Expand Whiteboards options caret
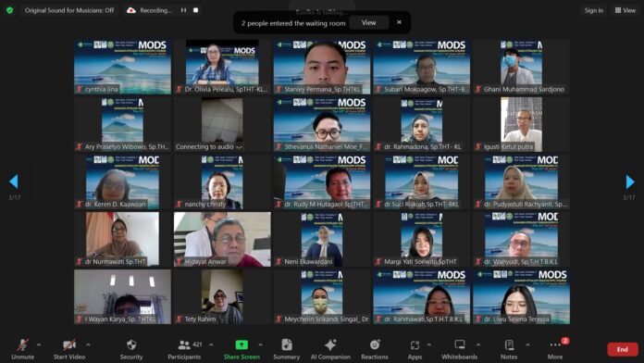Image resolution: width=644 pixels, height=363 pixels. pyautogui.click(x=478, y=344)
